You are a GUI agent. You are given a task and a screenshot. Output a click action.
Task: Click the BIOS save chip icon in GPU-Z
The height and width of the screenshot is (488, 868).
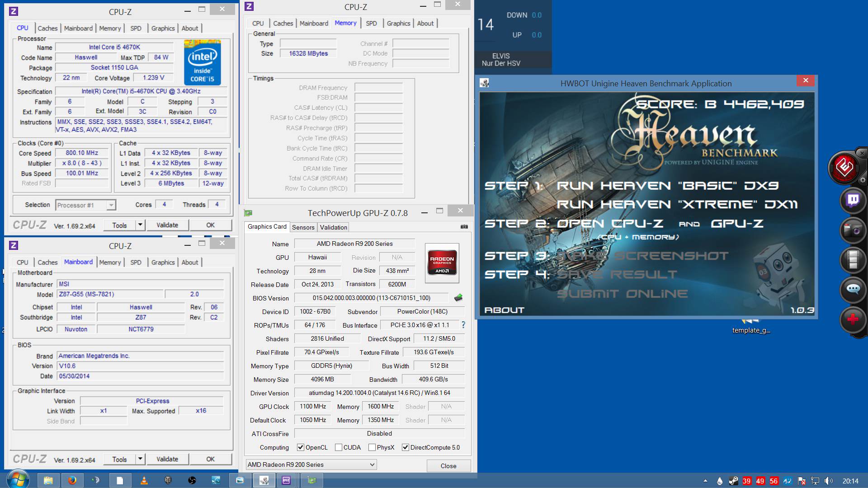[458, 298]
